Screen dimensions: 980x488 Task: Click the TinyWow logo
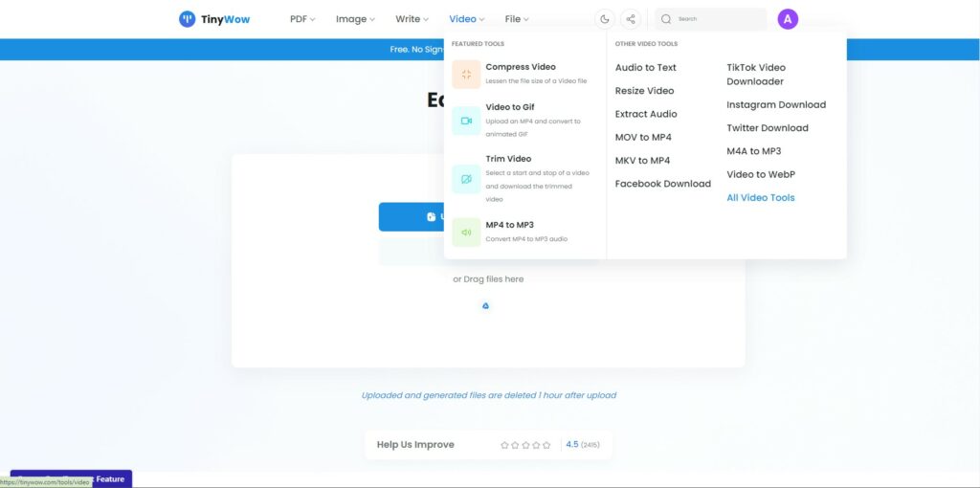tap(214, 19)
